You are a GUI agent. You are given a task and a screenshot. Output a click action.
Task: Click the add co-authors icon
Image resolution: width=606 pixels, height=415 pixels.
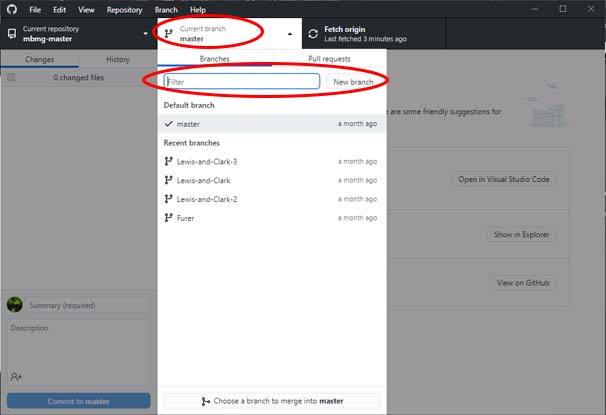click(16, 376)
